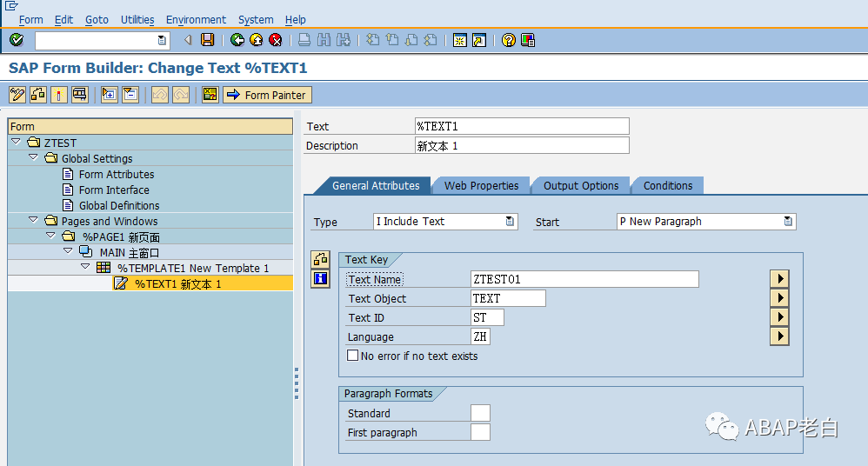Viewport: 868px width, 466px height.
Task: Switch to the Output Options tab
Action: pyautogui.click(x=581, y=185)
